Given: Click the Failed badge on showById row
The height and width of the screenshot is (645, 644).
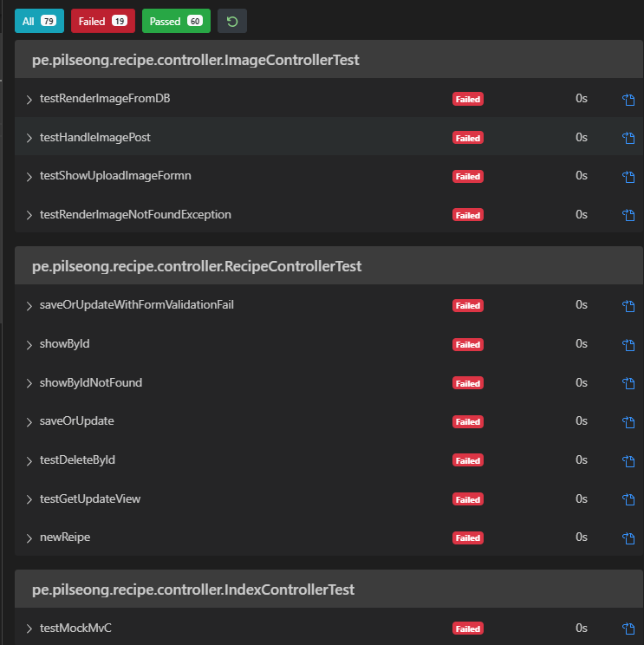Looking at the screenshot, I should point(468,344).
